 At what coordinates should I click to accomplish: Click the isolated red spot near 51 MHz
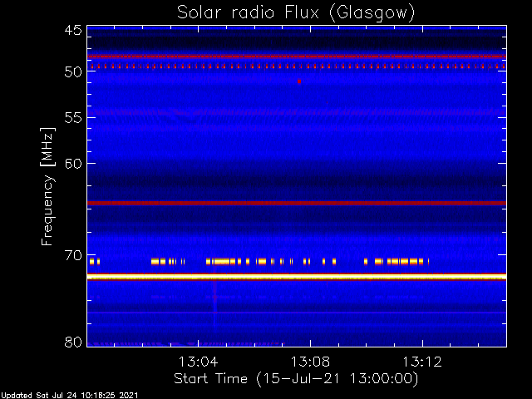pyautogui.click(x=299, y=81)
